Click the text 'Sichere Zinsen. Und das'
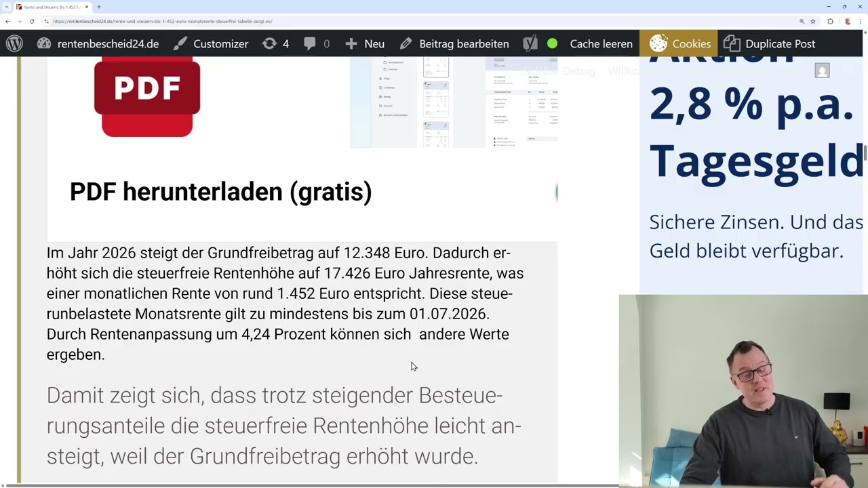This screenshot has width=868, height=488. 756,222
